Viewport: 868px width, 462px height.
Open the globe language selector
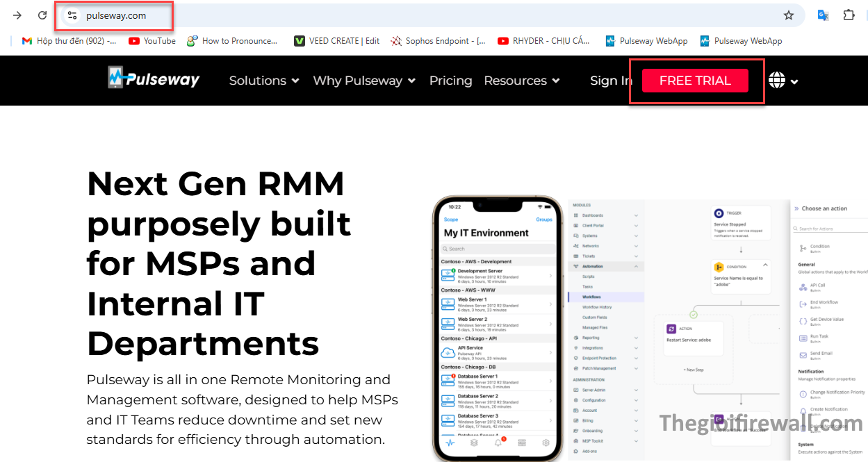[x=783, y=81]
